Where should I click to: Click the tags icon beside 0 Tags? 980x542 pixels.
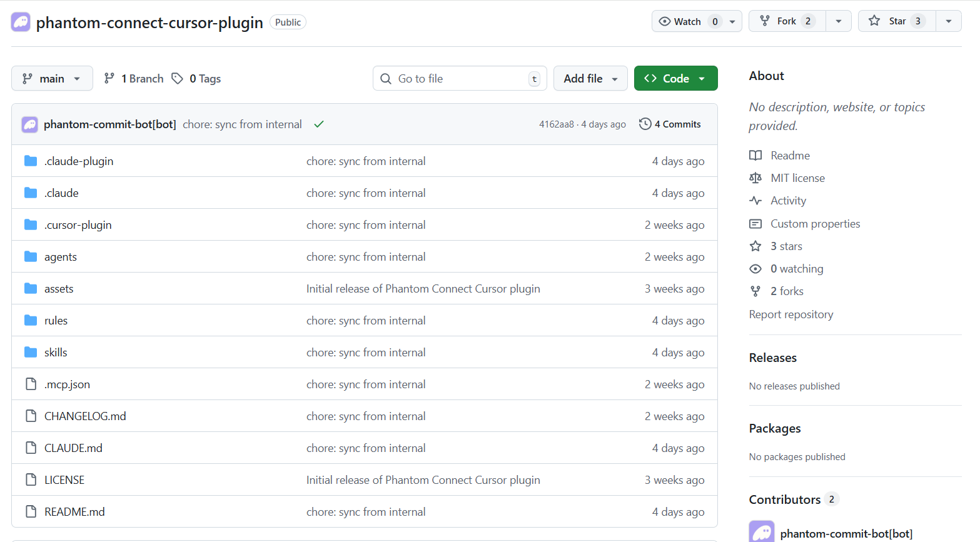coord(178,78)
